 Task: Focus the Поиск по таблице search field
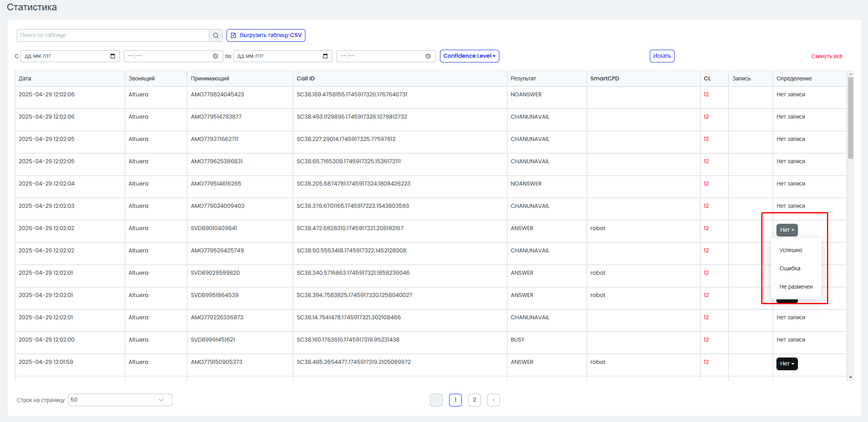point(113,35)
